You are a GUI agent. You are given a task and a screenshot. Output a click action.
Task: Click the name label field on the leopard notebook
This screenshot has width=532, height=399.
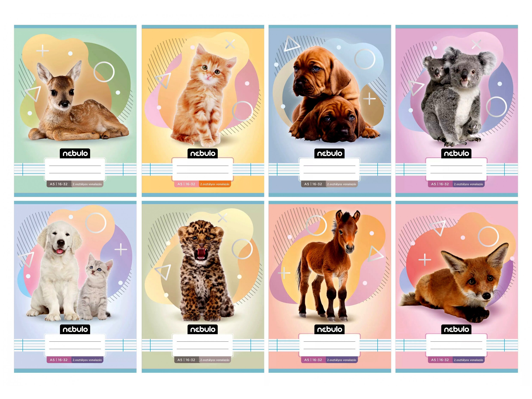point(203,345)
